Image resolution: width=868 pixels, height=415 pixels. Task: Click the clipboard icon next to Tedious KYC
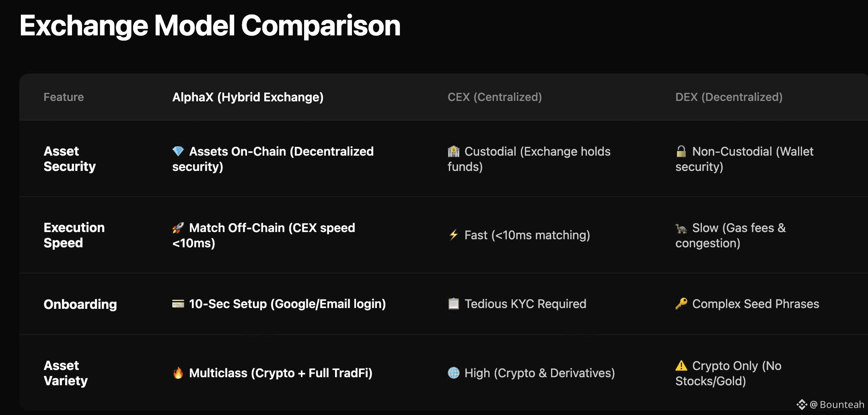453,304
